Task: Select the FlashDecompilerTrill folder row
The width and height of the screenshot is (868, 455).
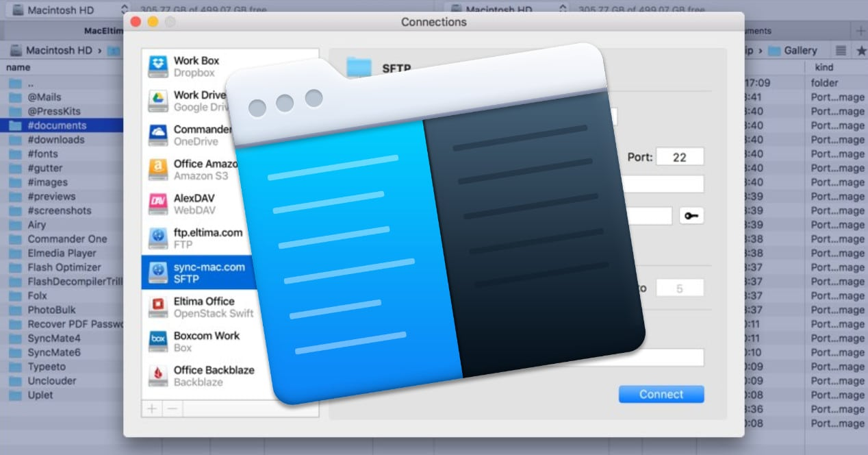Action: [62, 282]
